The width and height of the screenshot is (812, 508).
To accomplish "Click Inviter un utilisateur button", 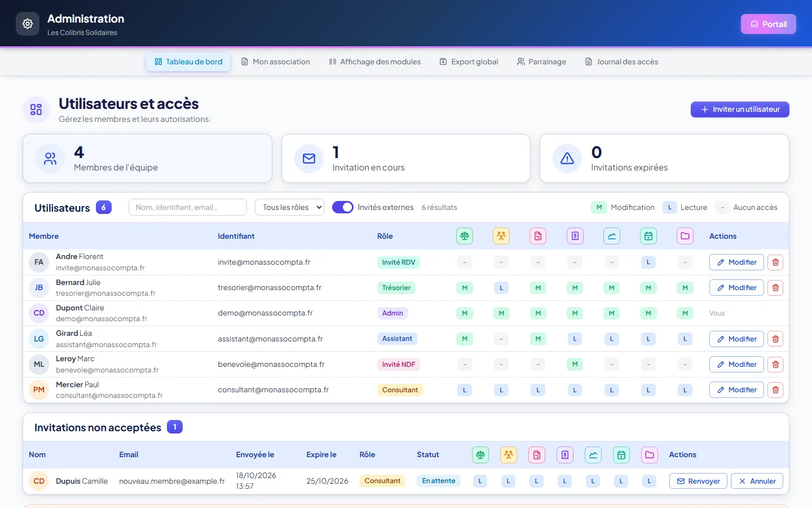I will [740, 110].
